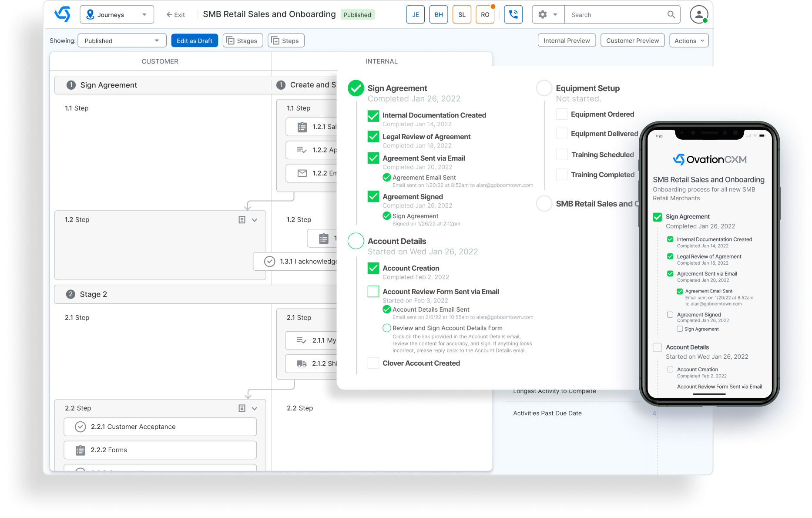This screenshot has height=518, width=812.
Task: Click the Journeys location pin icon
Action: coord(90,14)
